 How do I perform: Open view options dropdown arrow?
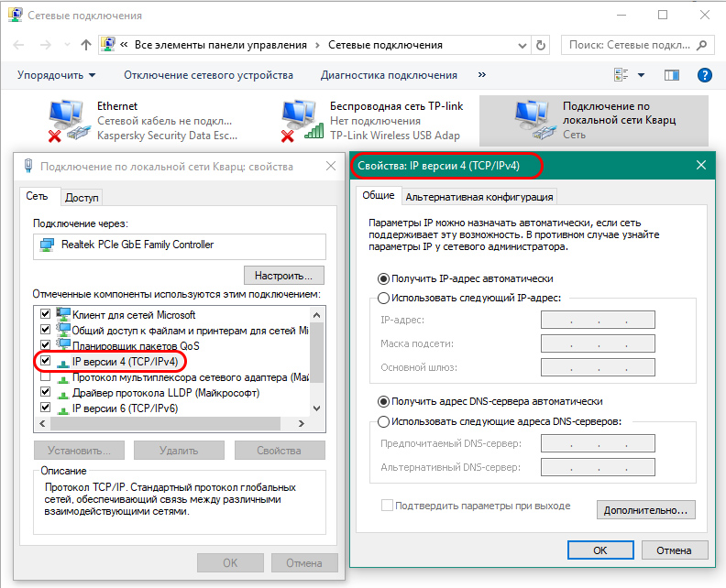pyautogui.click(x=642, y=75)
